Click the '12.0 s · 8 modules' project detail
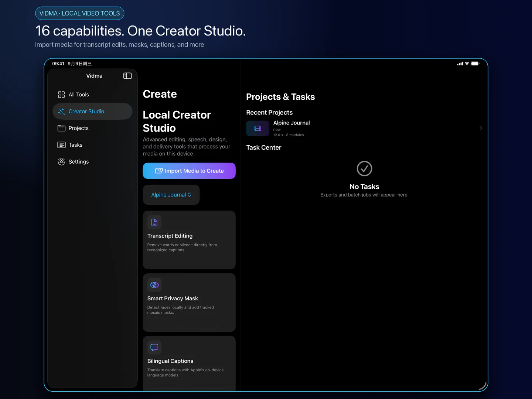This screenshot has height=399, width=532. coord(289,135)
